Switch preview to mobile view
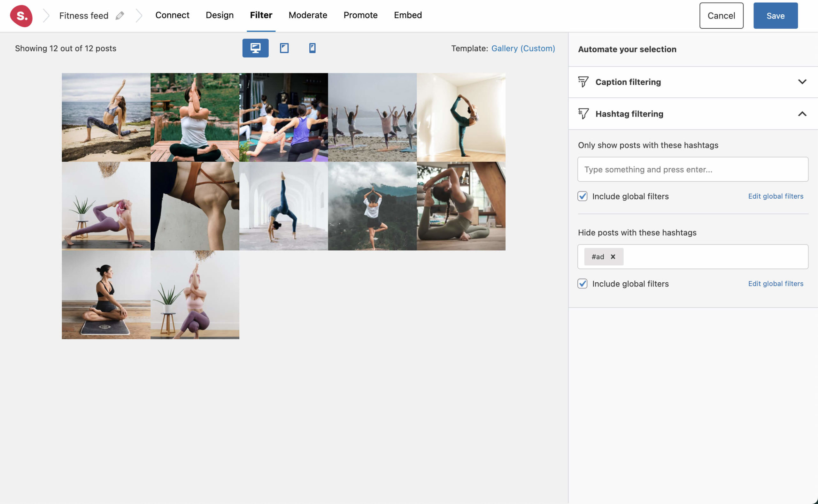 click(312, 48)
